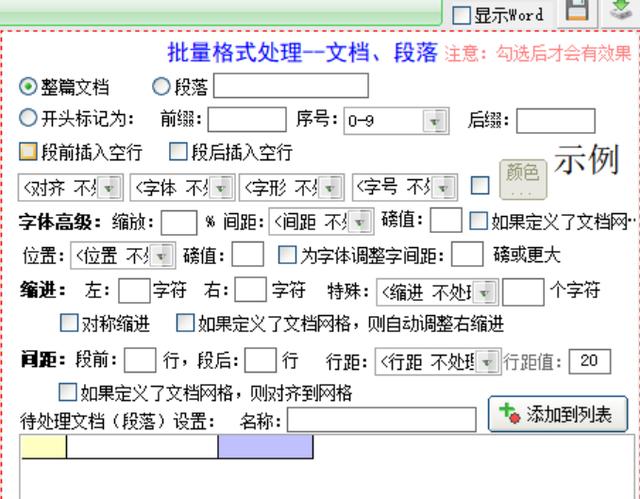Image resolution: width=640 pixels, height=499 pixels.
Task: Toggle the 对称缩进 checkbox
Action: pos(69,323)
